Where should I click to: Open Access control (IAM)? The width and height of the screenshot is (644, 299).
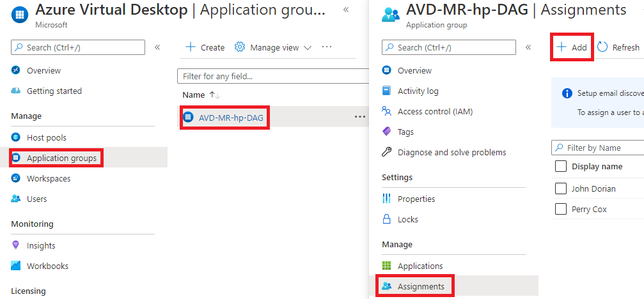pos(436,112)
